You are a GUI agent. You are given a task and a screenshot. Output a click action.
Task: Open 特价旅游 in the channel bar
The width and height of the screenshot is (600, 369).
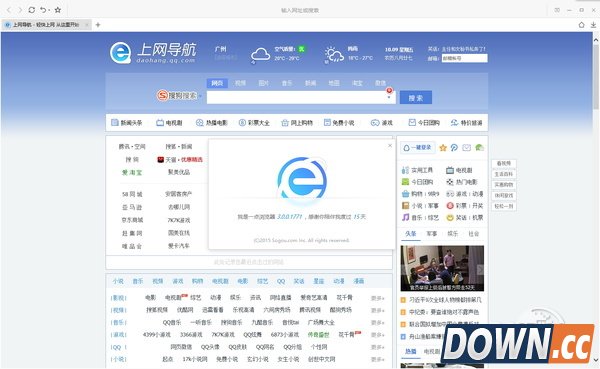click(x=466, y=122)
